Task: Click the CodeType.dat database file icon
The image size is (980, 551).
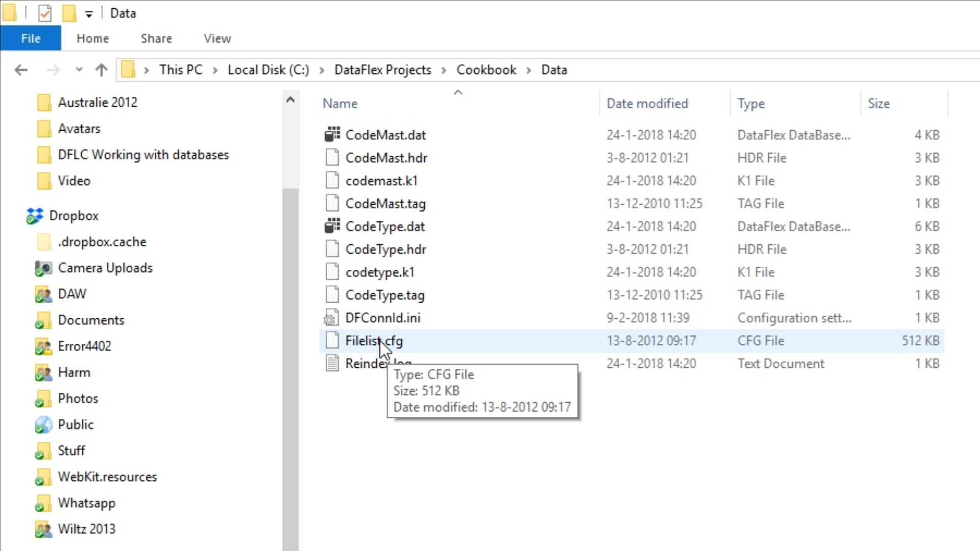Action: pyautogui.click(x=332, y=226)
